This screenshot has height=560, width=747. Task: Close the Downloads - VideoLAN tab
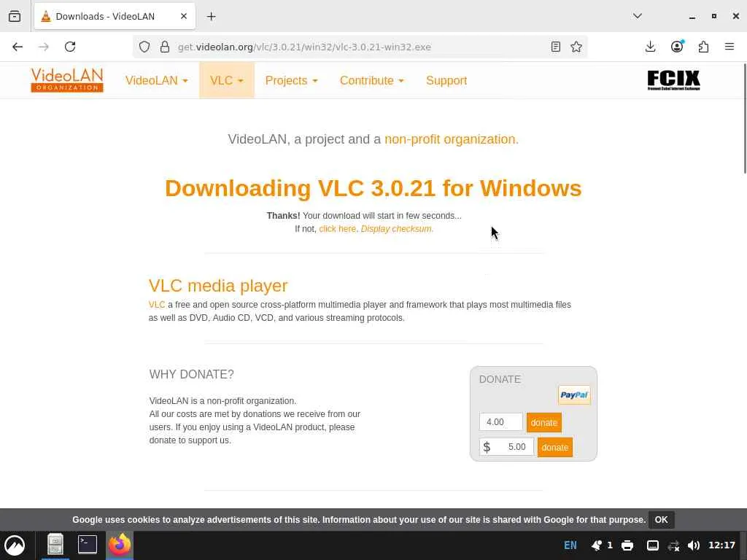coord(184,16)
